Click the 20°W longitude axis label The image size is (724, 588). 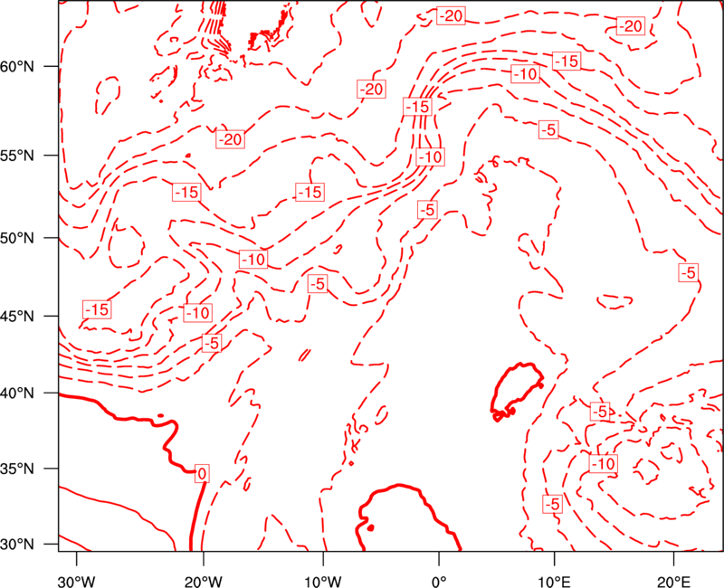(x=204, y=581)
